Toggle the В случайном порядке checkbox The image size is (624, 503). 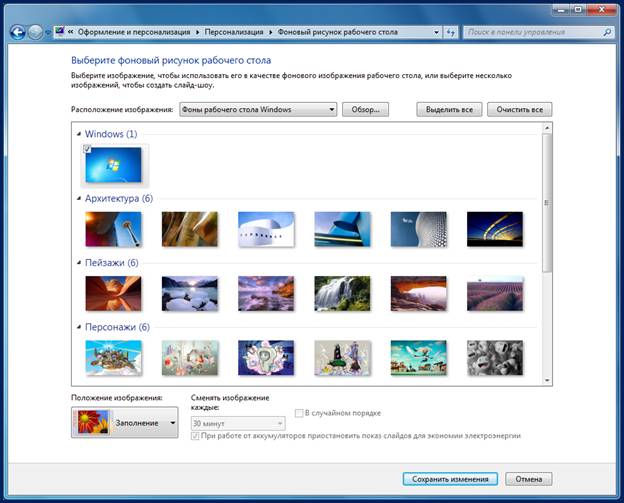point(299,413)
